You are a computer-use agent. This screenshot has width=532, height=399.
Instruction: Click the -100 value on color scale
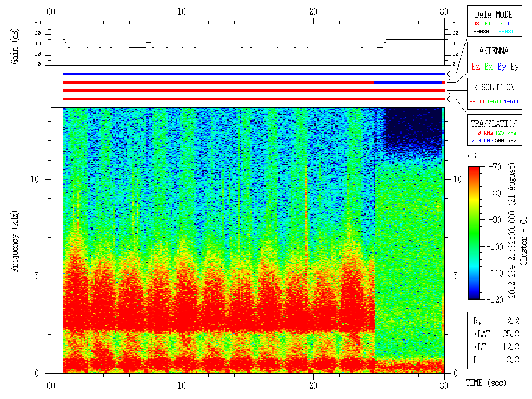coord(496,247)
